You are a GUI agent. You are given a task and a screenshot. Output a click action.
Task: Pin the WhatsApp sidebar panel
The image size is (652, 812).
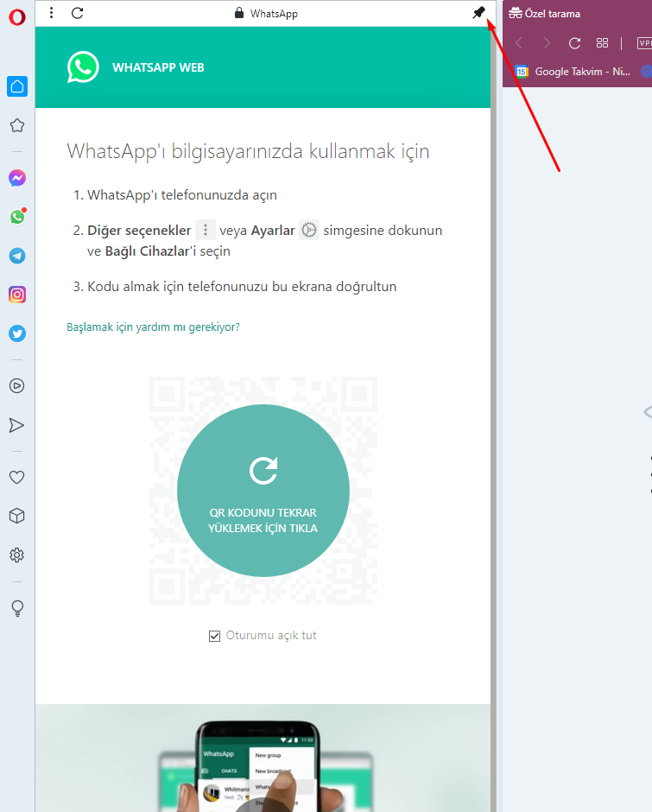click(x=478, y=12)
